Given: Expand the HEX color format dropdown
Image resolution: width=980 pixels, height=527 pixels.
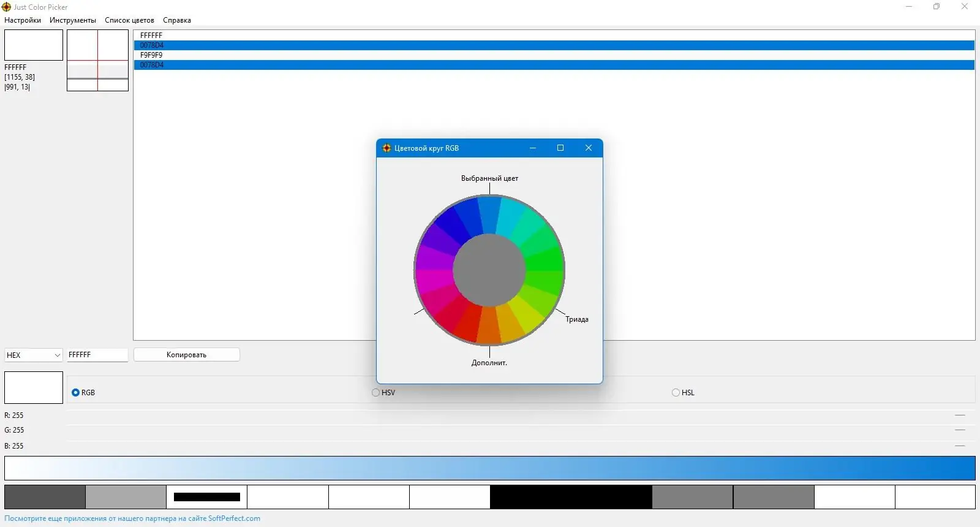Looking at the screenshot, I should pos(34,355).
